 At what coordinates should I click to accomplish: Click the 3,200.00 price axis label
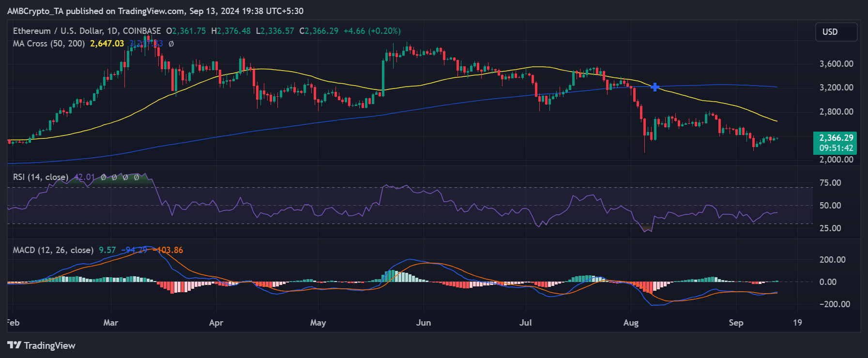(836, 88)
